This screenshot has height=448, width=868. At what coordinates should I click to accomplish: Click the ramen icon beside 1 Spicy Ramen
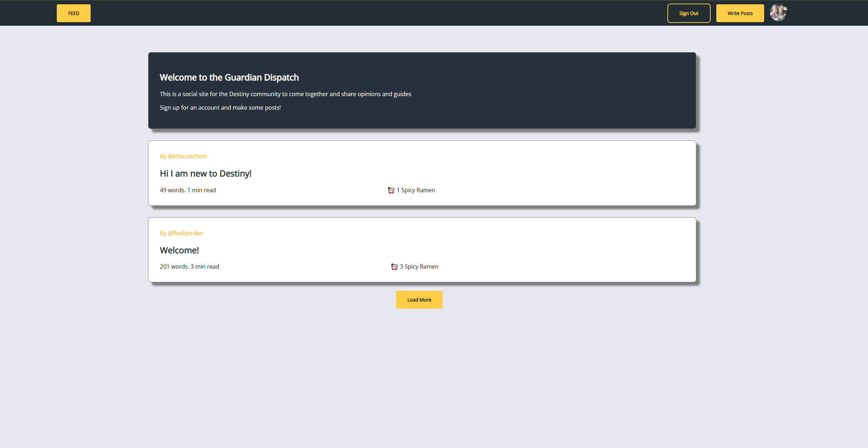(x=391, y=190)
